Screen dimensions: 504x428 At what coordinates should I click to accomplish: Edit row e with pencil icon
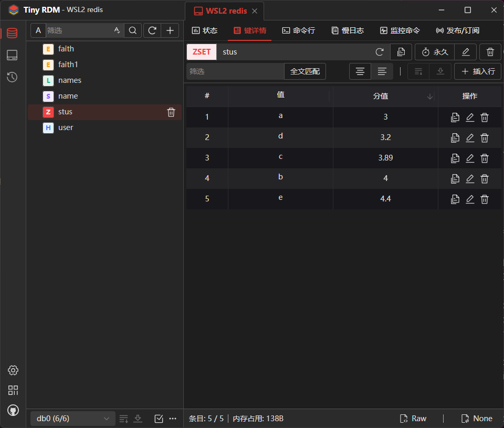coord(470,199)
